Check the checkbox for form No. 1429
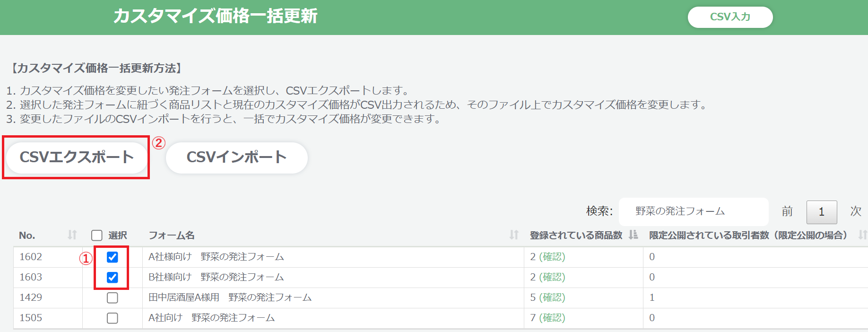Viewport: 868px width, 332px height. tap(112, 297)
